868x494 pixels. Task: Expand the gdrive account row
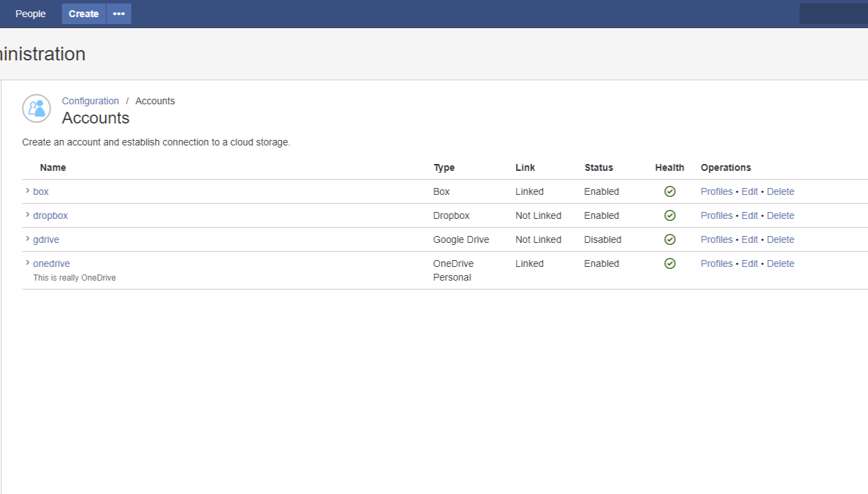[x=27, y=239]
